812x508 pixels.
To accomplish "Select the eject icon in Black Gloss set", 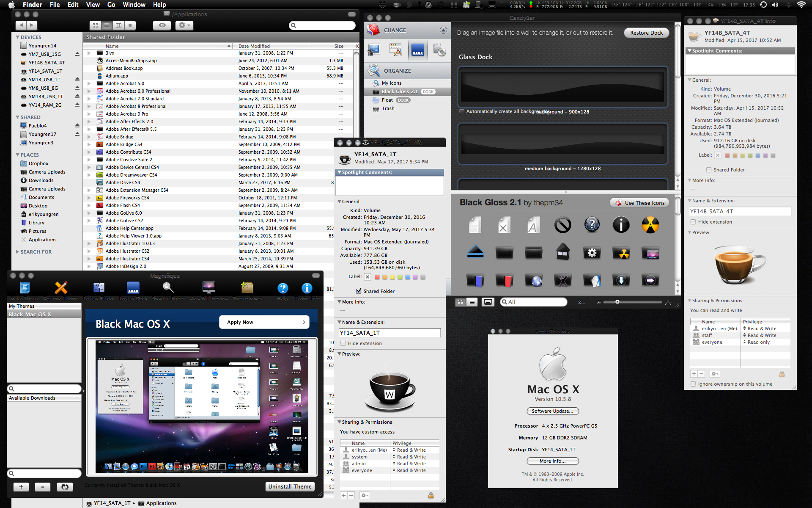I will click(475, 252).
